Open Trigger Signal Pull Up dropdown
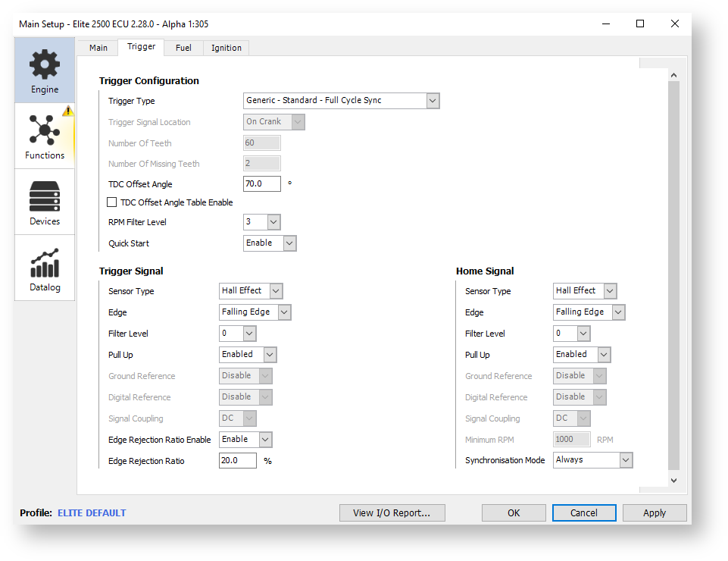Screen dimensions: 728x561 point(248,355)
